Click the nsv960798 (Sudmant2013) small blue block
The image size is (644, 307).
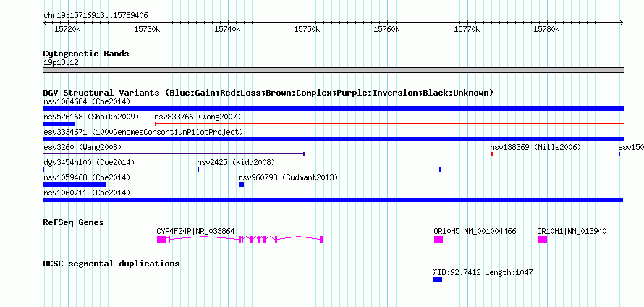click(241, 185)
